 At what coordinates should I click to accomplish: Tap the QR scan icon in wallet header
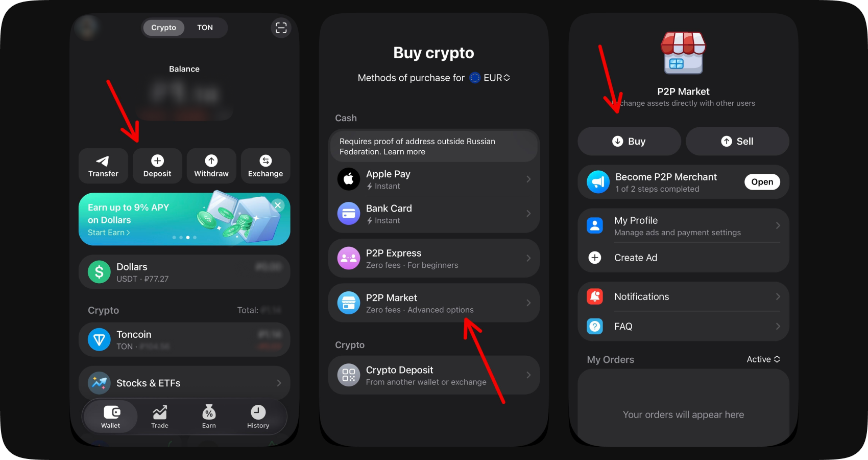pos(281,28)
